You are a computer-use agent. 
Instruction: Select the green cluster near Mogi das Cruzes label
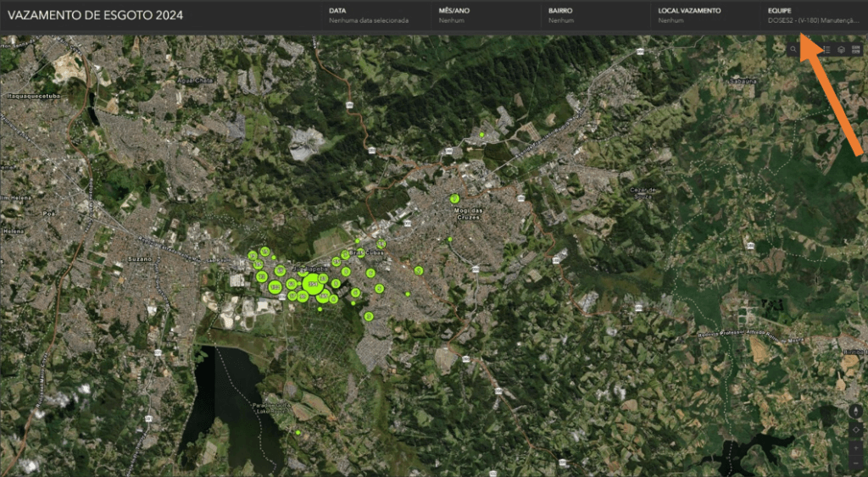[454, 198]
